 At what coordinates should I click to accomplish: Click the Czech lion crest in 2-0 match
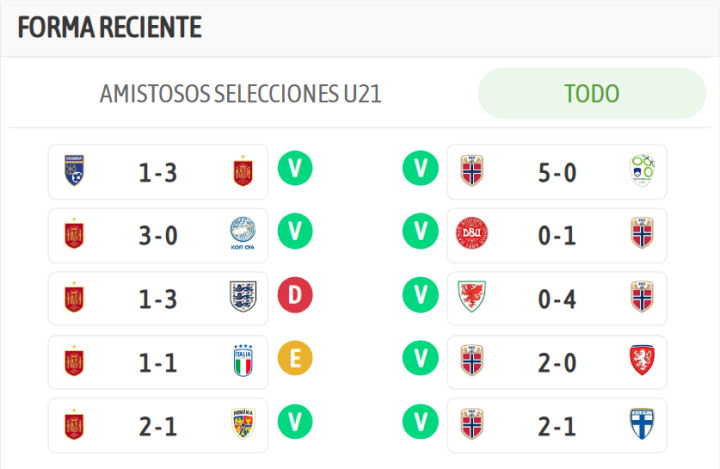(641, 361)
